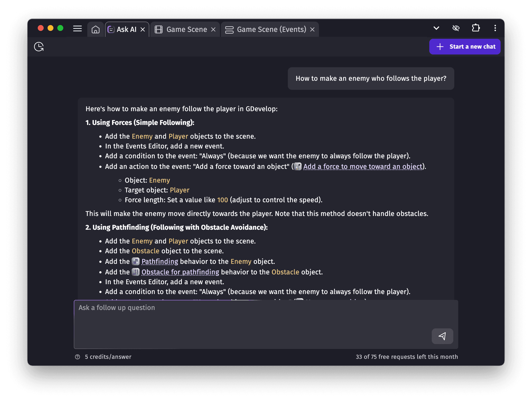Close the Ask AI tab
This screenshot has width=532, height=402.
(143, 30)
